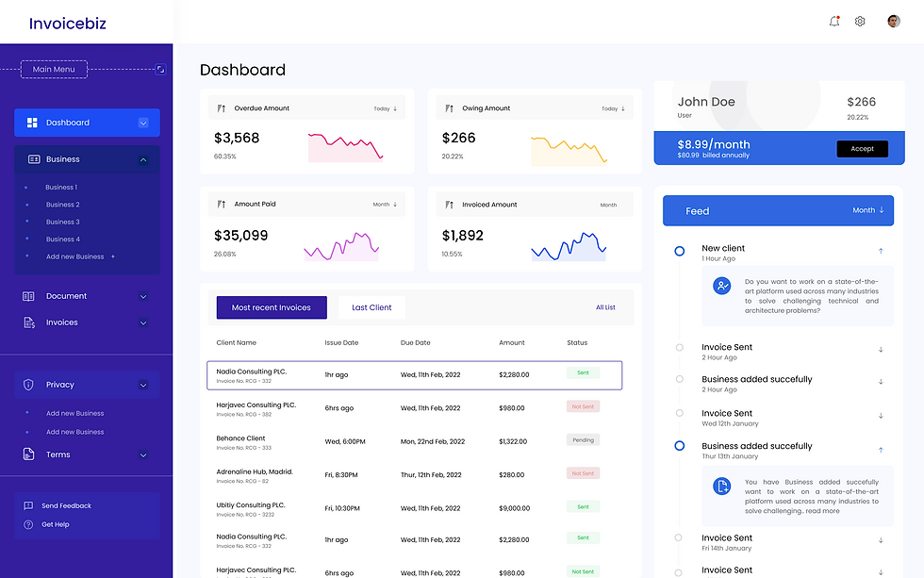Click the Invoices file icon

tap(29, 322)
